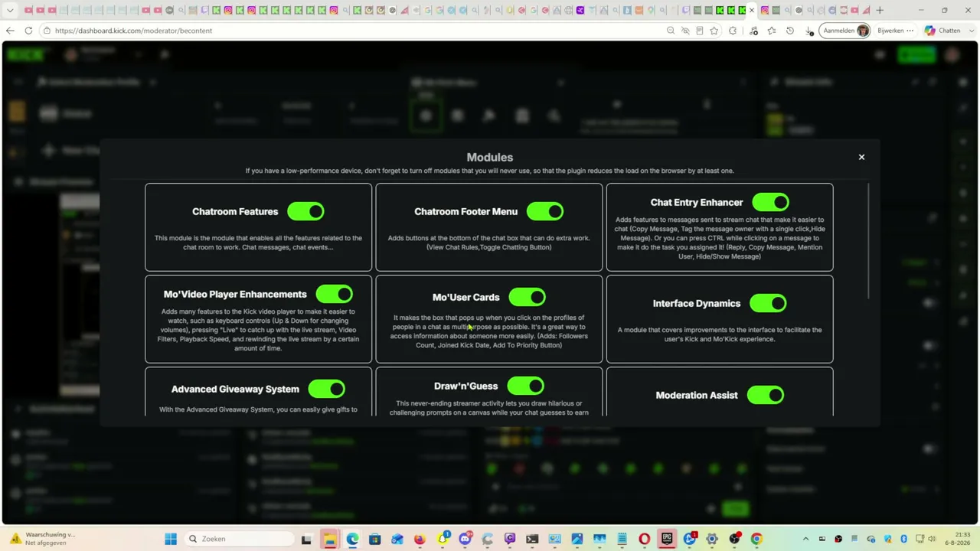Click the Bijwerken update button
This screenshot has width=980, height=551.
pos(895,31)
